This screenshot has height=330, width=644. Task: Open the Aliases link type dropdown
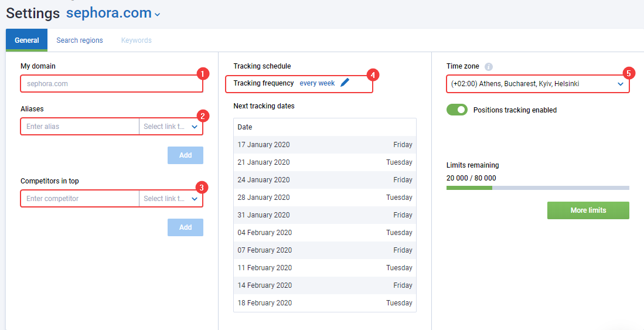pyautogui.click(x=171, y=127)
